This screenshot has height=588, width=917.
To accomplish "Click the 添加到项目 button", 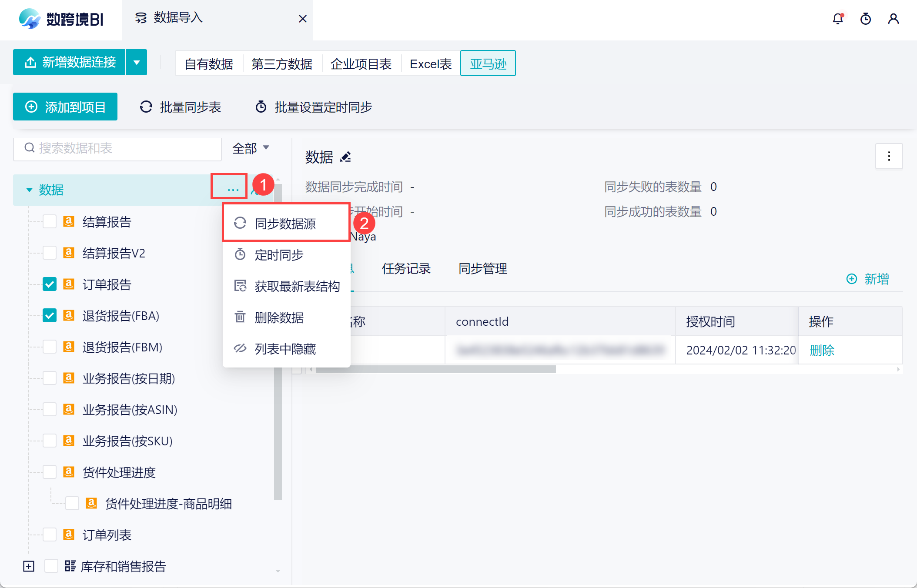I will [65, 107].
